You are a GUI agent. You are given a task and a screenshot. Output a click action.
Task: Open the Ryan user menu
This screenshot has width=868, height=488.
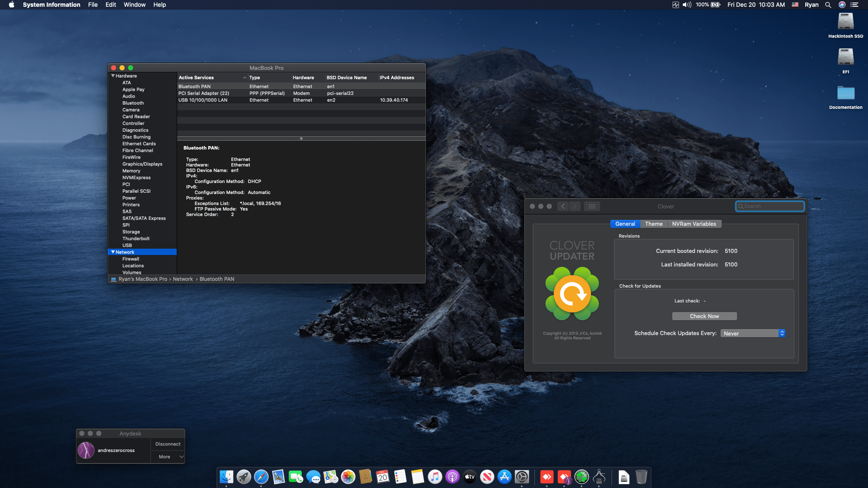coord(812,5)
